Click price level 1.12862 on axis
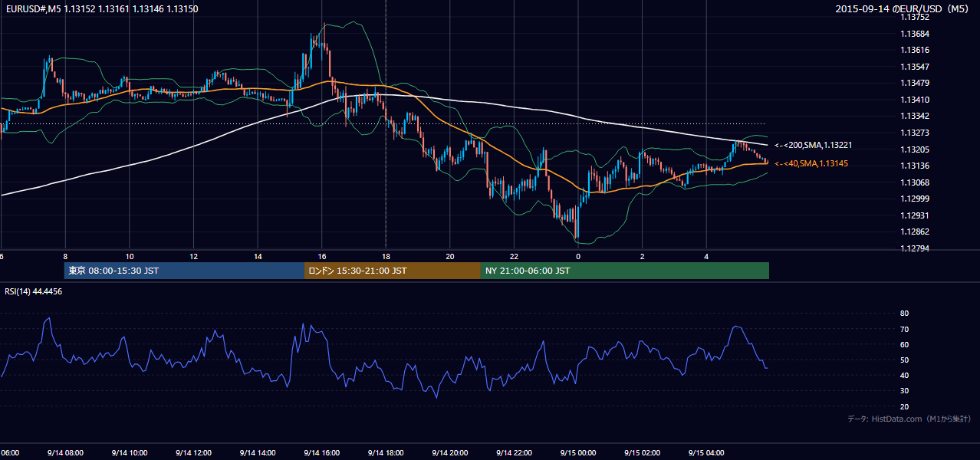 coord(916,232)
